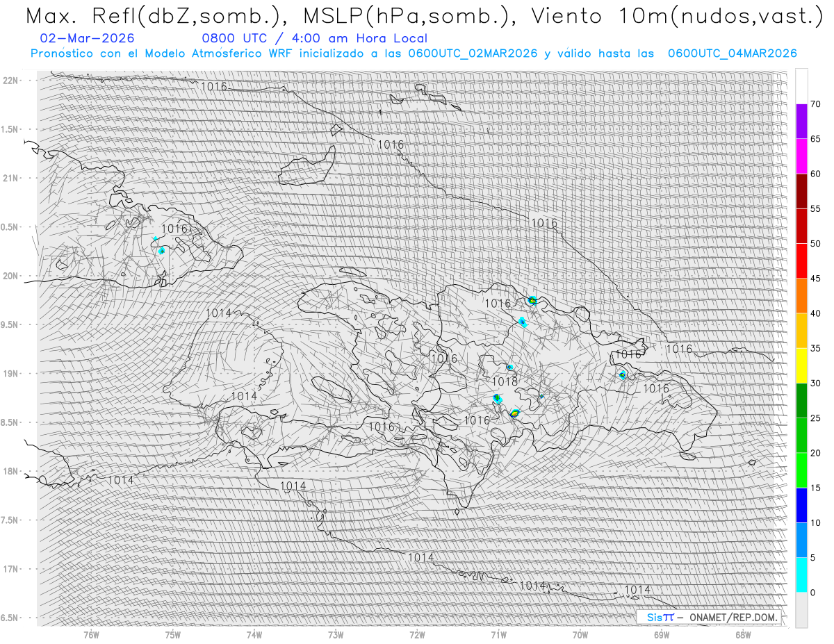Click the 68W longitude axis label
834x644 pixels.
coord(743,634)
